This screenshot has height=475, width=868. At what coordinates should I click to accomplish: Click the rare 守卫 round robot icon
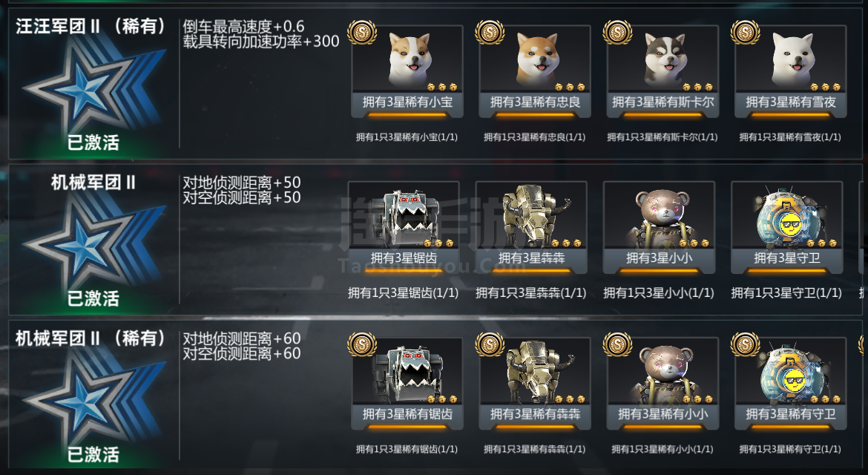(x=791, y=371)
